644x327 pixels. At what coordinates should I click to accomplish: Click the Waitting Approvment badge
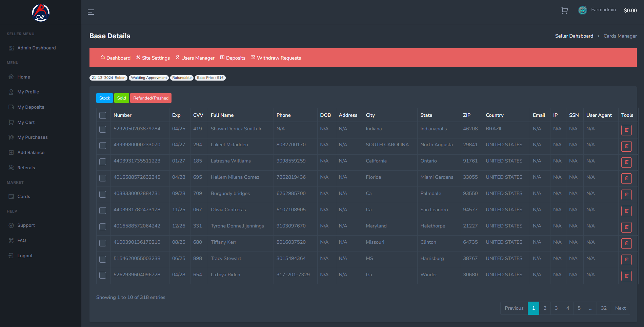pos(149,78)
